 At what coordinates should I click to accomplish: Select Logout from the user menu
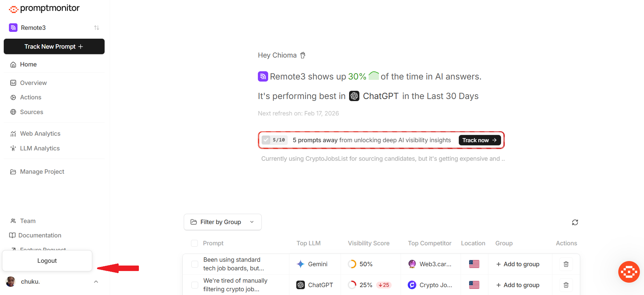coord(47,261)
